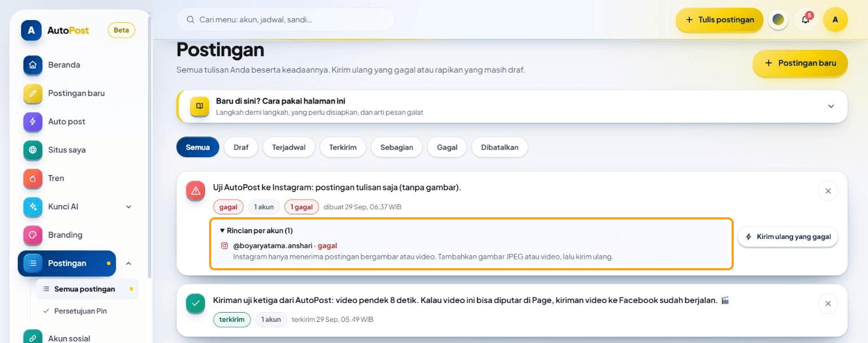Click text terkirim 29 Sep, 05.49 WIB
Screen dimensions: 868x343
332,320
